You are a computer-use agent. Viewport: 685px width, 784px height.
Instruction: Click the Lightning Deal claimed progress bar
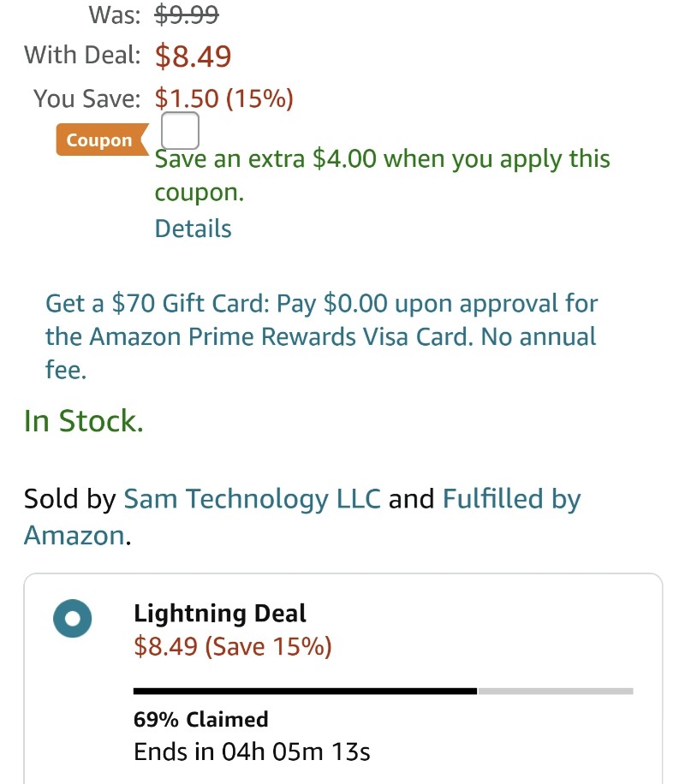coord(384,691)
